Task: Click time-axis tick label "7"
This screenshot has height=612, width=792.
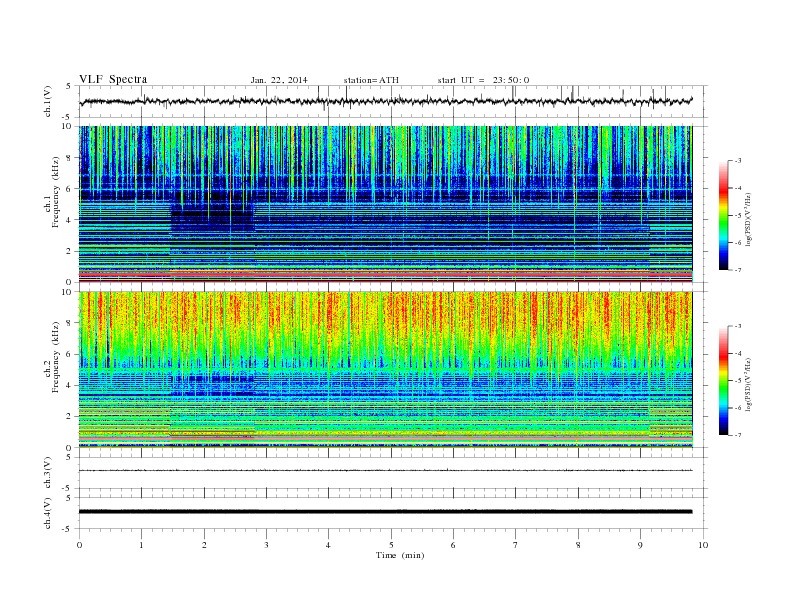Action: tap(516, 545)
